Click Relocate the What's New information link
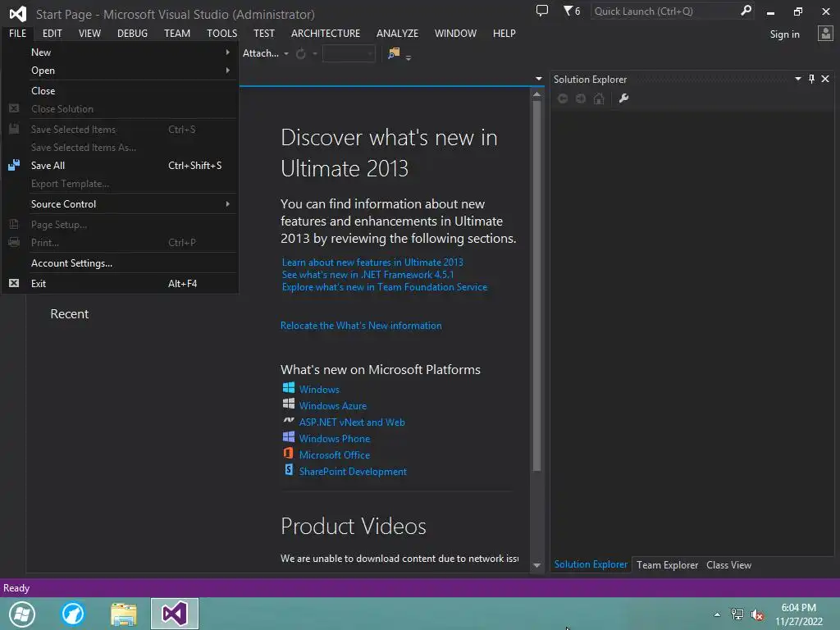 click(361, 325)
